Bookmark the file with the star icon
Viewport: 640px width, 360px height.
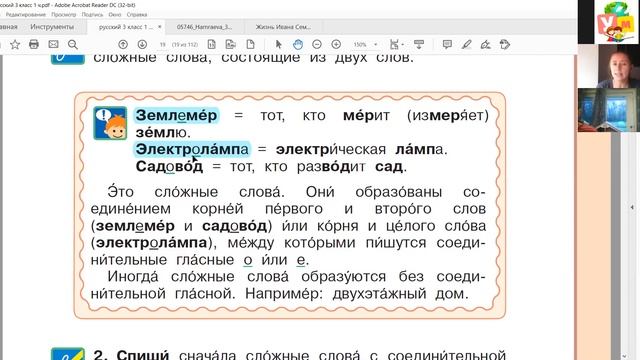15,44
